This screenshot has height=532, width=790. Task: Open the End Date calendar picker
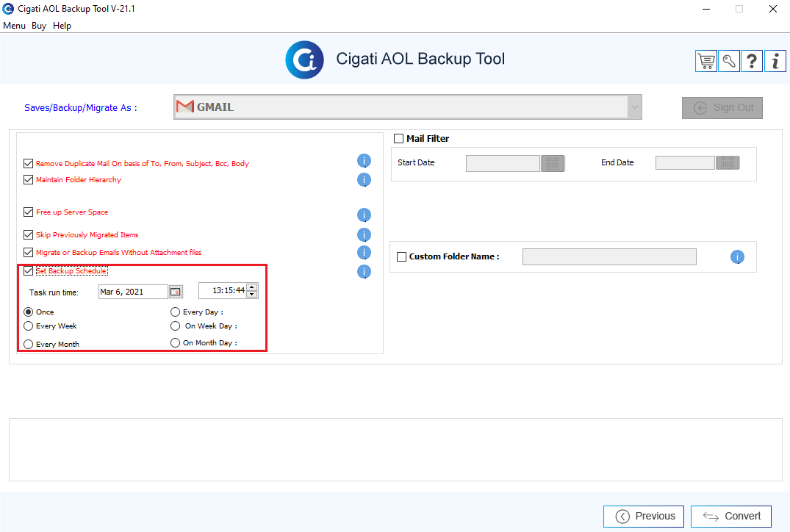pos(728,162)
